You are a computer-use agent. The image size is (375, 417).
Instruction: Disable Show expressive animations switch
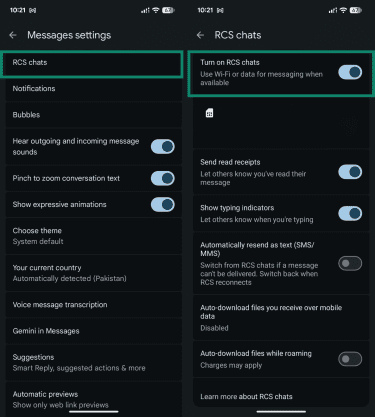pos(163,205)
